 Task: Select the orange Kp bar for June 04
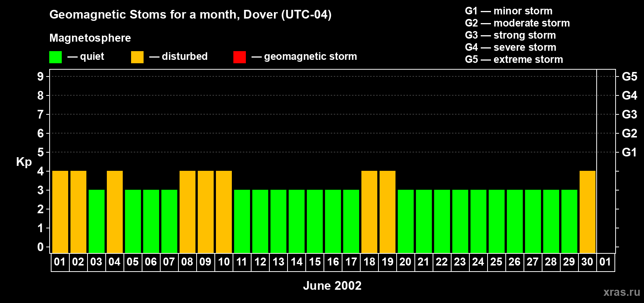coord(115,212)
